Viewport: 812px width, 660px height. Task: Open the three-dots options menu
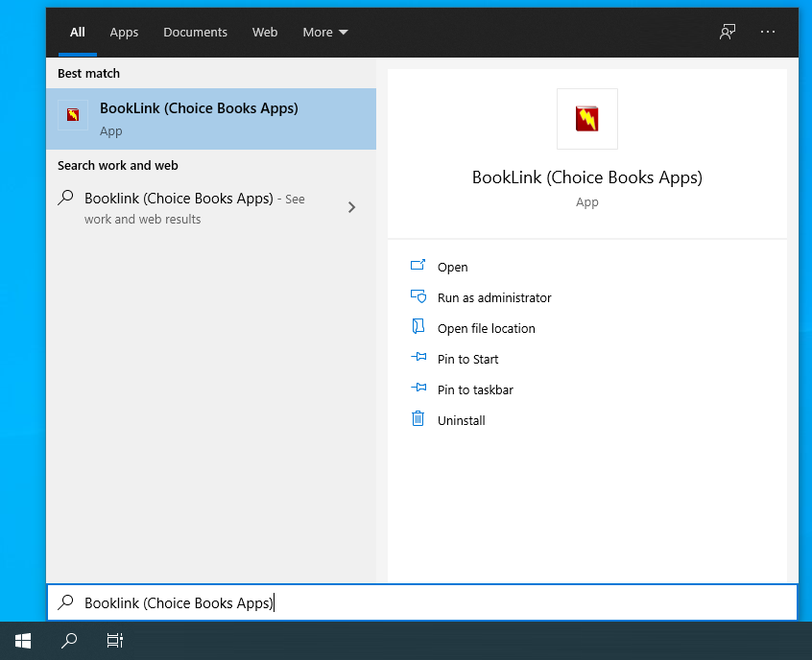[x=768, y=32]
